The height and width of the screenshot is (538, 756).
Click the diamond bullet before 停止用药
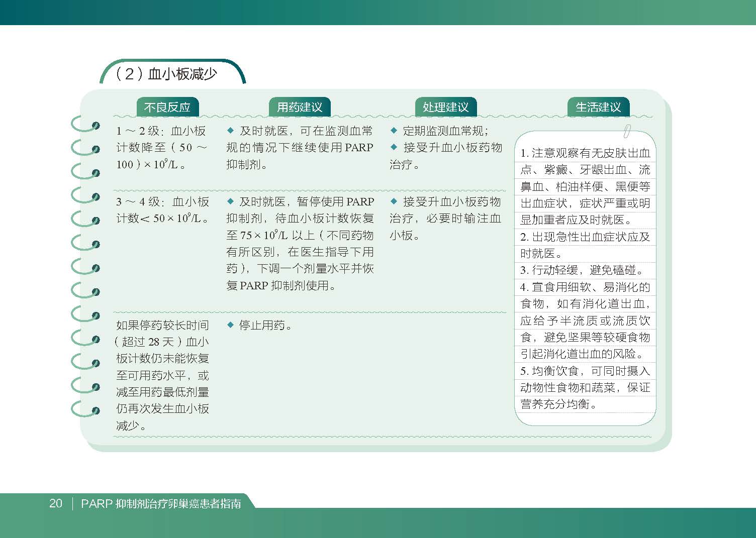(231, 325)
